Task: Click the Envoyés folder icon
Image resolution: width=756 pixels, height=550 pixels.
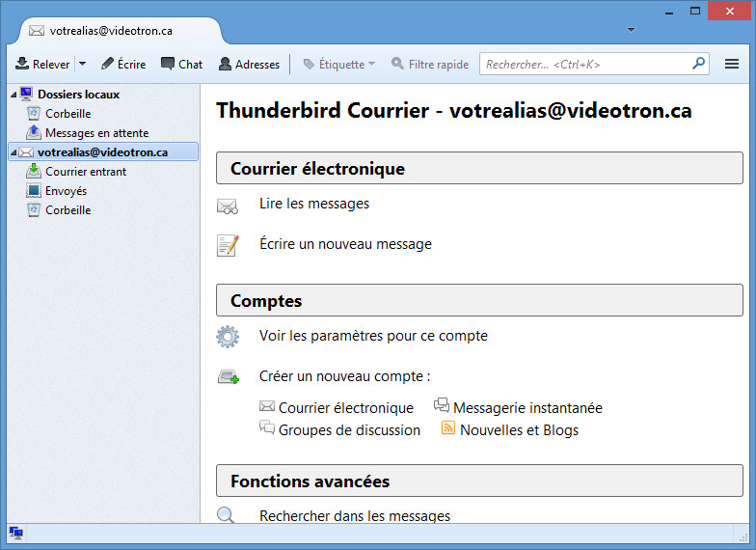Action: 33,191
